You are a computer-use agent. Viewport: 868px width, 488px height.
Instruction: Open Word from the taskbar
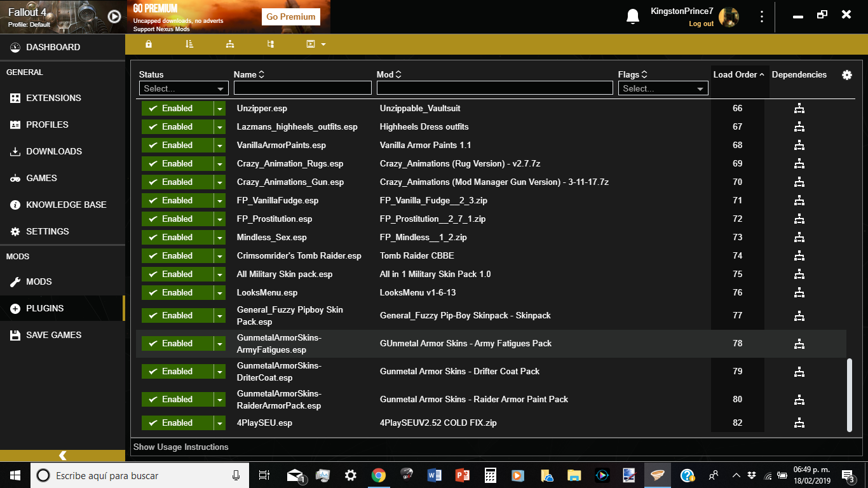pos(435,475)
